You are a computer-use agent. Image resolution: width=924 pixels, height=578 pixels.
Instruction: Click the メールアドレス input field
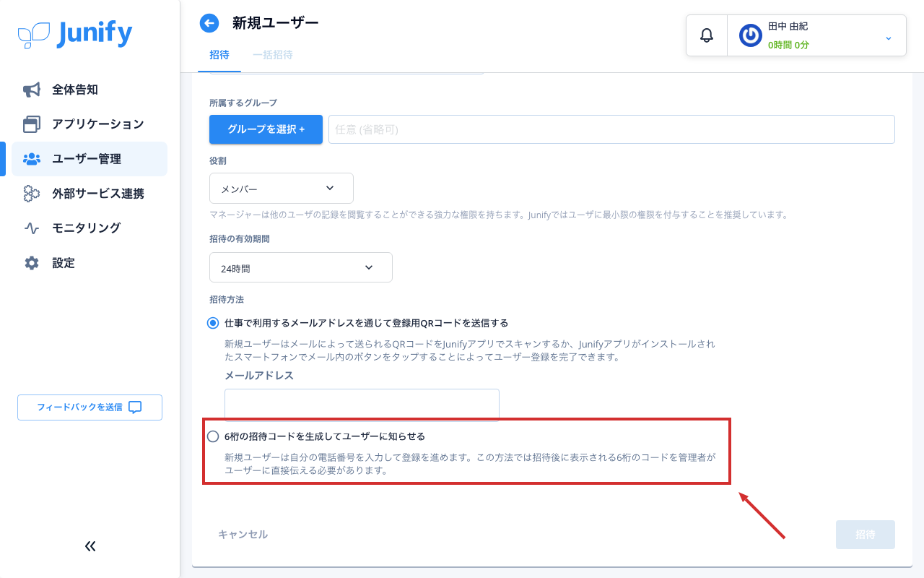(362, 405)
